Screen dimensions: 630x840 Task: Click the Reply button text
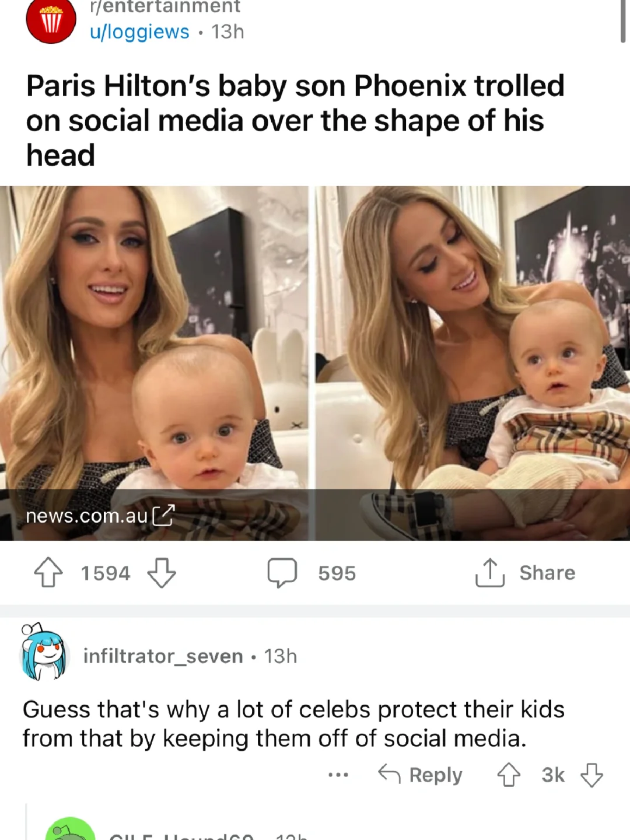pos(436,775)
